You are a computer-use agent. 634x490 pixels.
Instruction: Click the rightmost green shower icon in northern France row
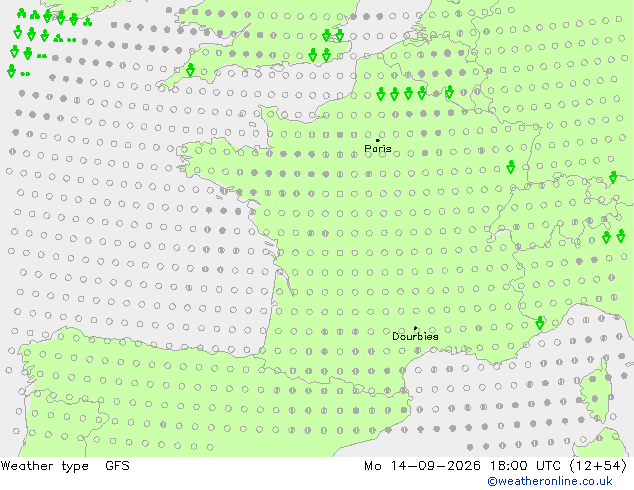pos(449,92)
